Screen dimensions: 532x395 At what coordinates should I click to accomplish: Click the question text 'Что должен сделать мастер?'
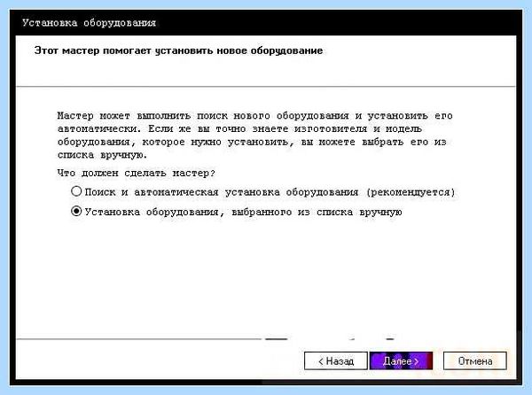coord(136,173)
